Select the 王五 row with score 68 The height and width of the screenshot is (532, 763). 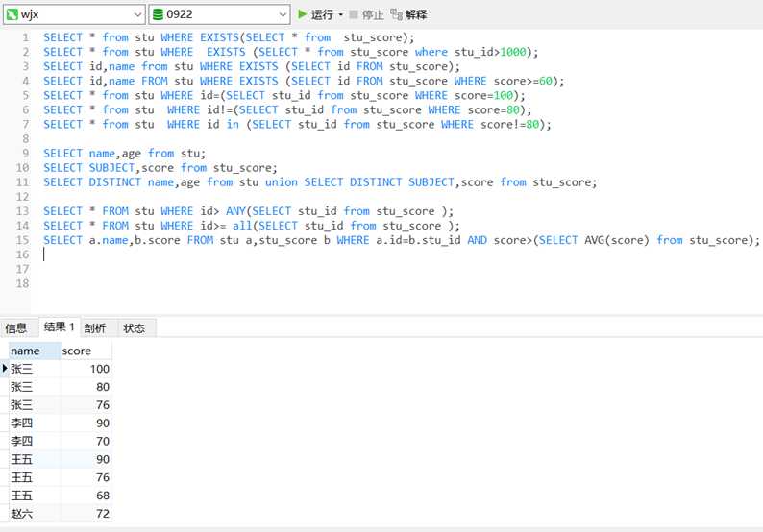[x=61, y=496]
